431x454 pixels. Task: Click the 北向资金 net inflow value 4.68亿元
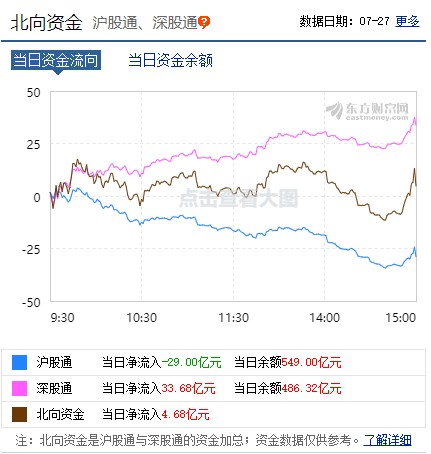(186, 414)
